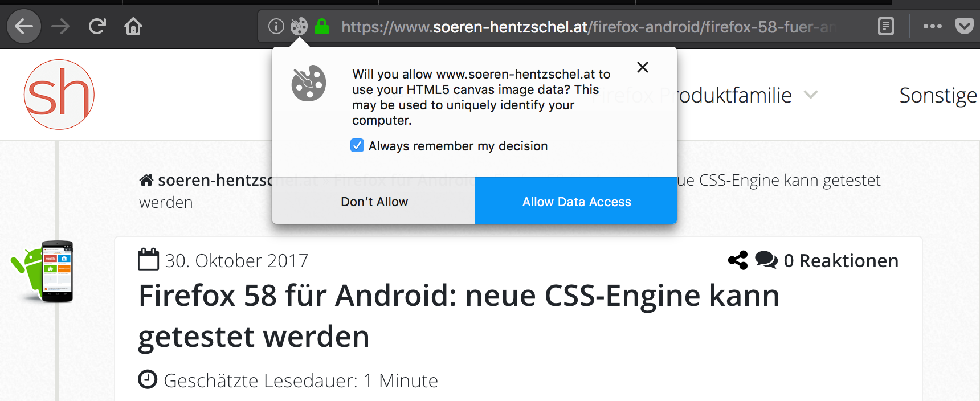Screen dimensions: 980x401
Task: Click the share icon on the article
Action: pos(738,260)
